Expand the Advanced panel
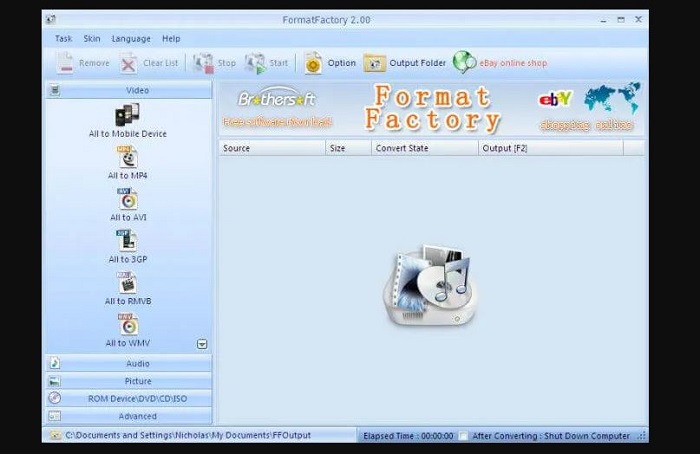This screenshot has width=700, height=454. [129, 416]
